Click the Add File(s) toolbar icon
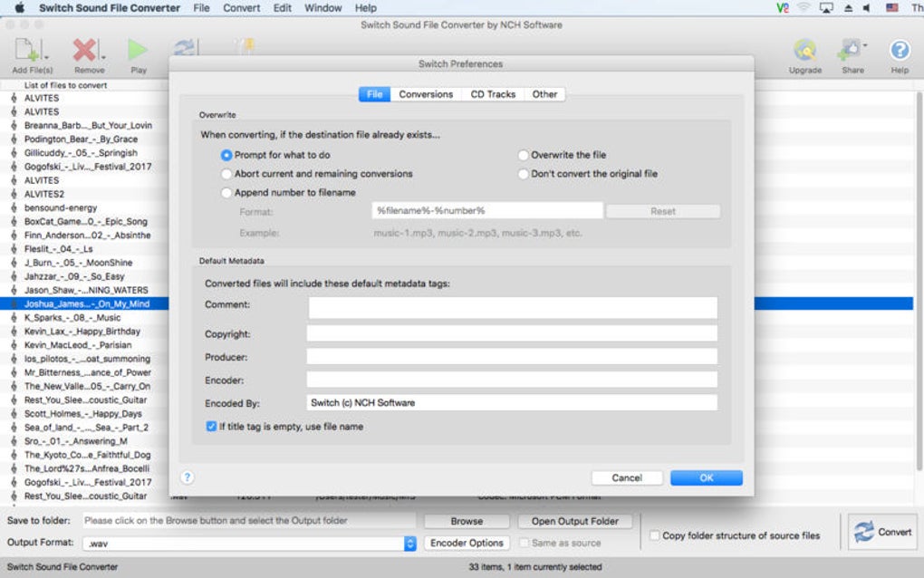Image resolution: width=924 pixels, height=578 pixels. pyautogui.click(x=27, y=50)
